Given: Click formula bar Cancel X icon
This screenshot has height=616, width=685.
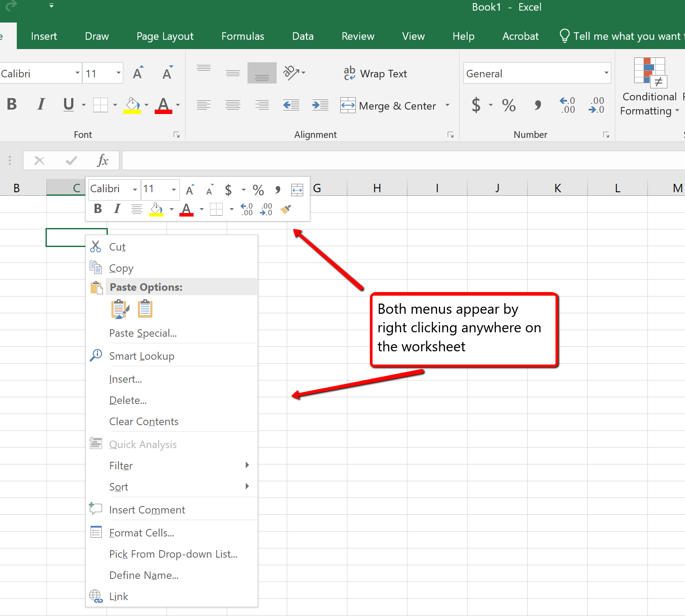Looking at the screenshot, I should click(39, 160).
